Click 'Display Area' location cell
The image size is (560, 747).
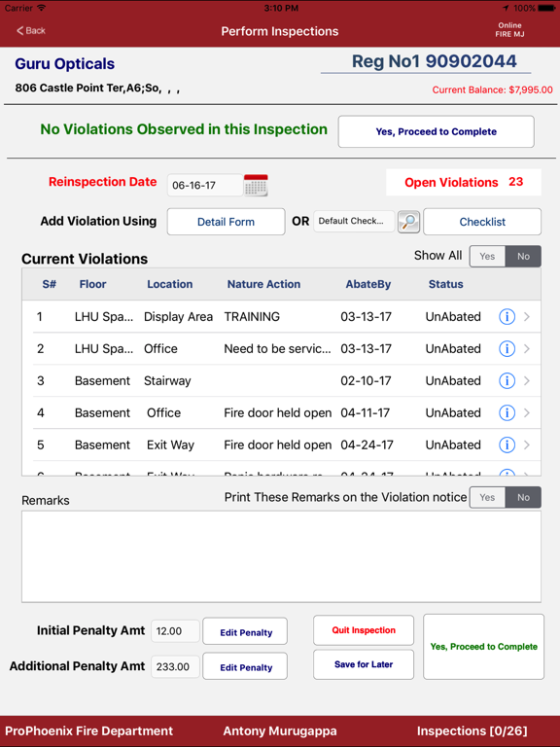(178, 317)
